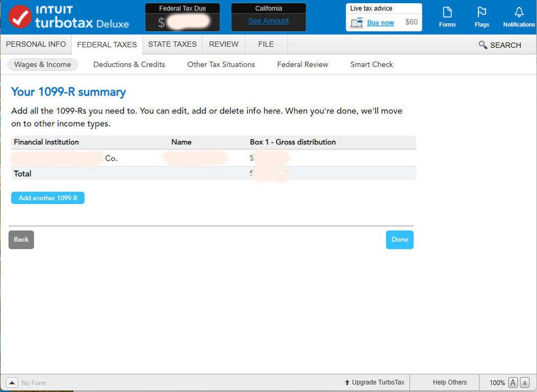Open Federal Review section
This screenshot has height=392, width=537.
(303, 64)
